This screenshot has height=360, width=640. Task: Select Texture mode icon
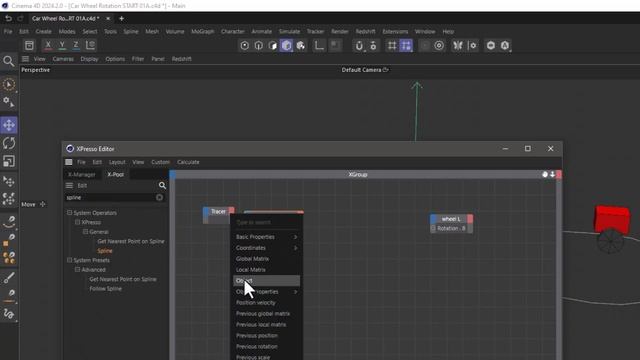point(301,46)
